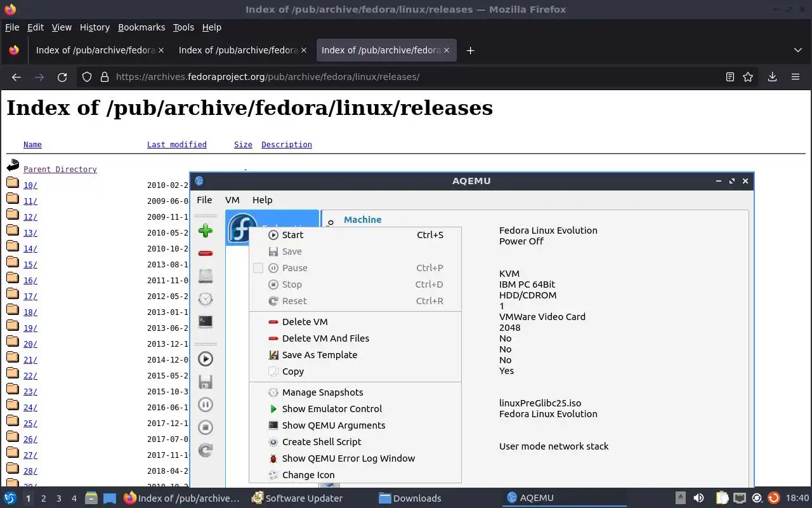Open the 15/ directory link

[x=30, y=265]
